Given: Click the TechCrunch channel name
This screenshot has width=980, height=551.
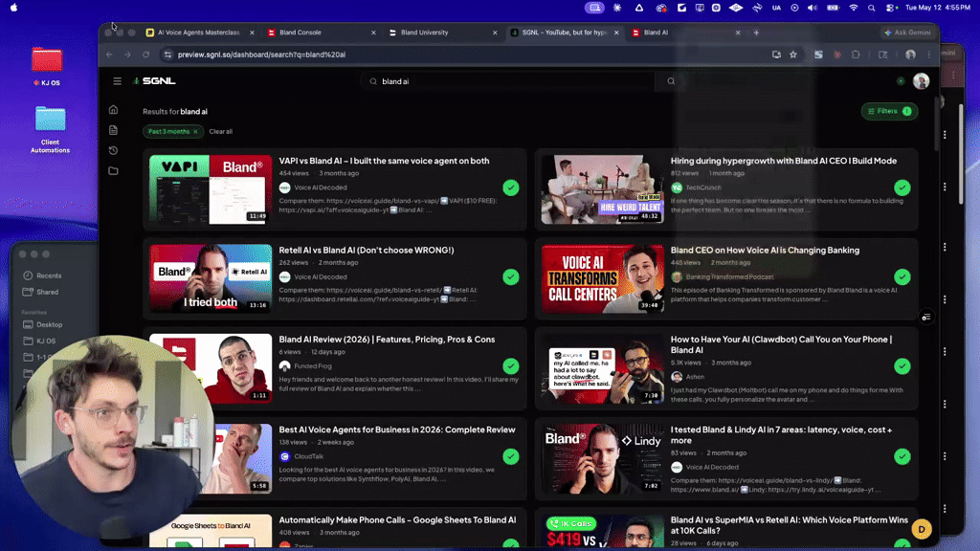Looking at the screenshot, I should pyautogui.click(x=703, y=187).
